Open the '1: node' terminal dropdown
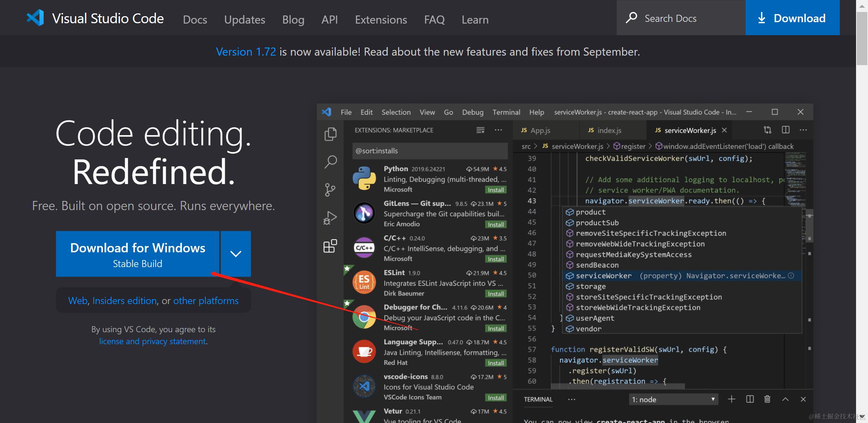The height and width of the screenshot is (423, 868). pyautogui.click(x=673, y=399)
